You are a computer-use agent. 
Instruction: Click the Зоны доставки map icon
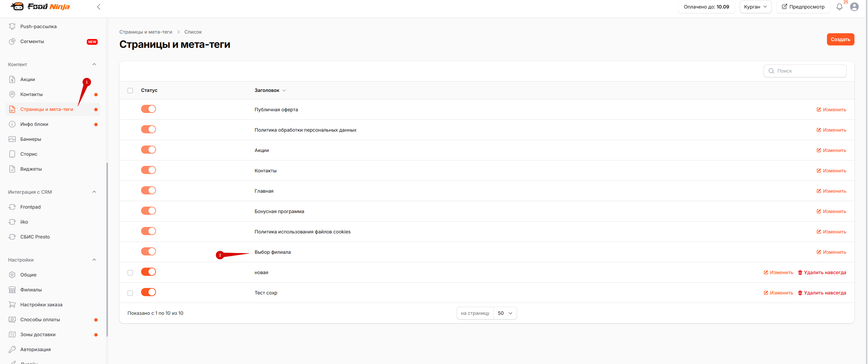[12, 334]
